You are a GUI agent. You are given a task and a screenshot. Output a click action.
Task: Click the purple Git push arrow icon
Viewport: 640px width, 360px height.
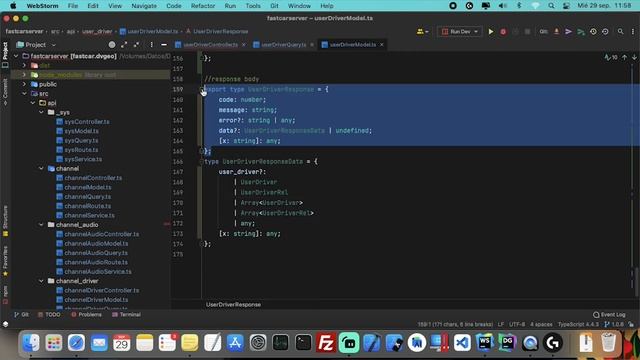[568, 31]
